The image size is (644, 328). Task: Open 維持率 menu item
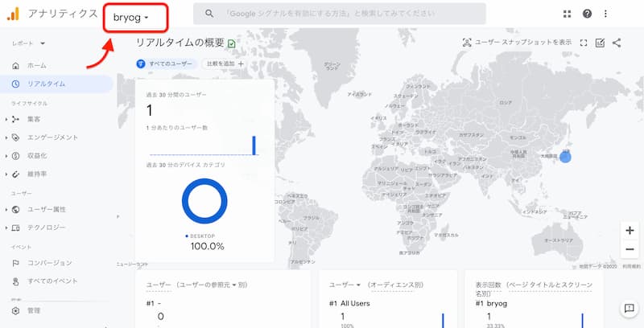[x=37, y=174]
